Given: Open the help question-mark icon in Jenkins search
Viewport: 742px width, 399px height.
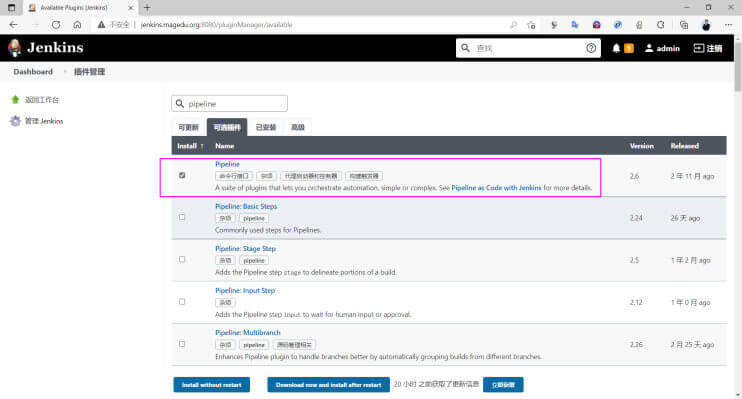Looking at the screenshot, I should coord(591,48).
